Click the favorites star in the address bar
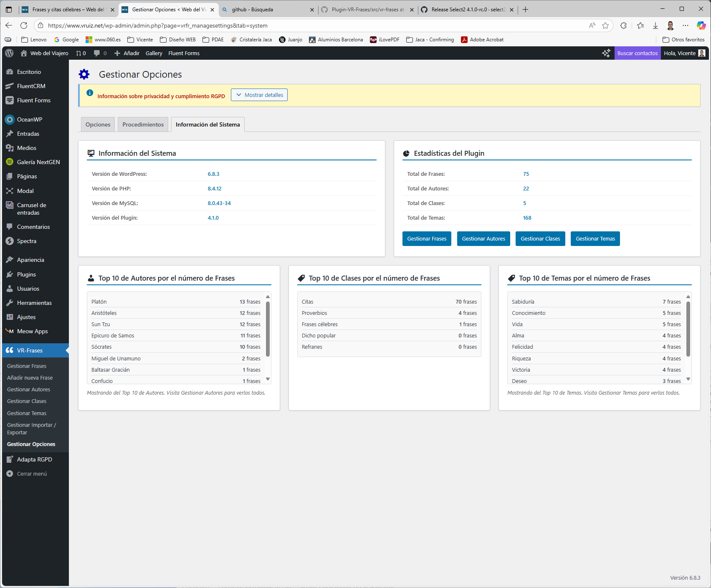The width and height of the screenshot is (711, 588). pos(605,25)
